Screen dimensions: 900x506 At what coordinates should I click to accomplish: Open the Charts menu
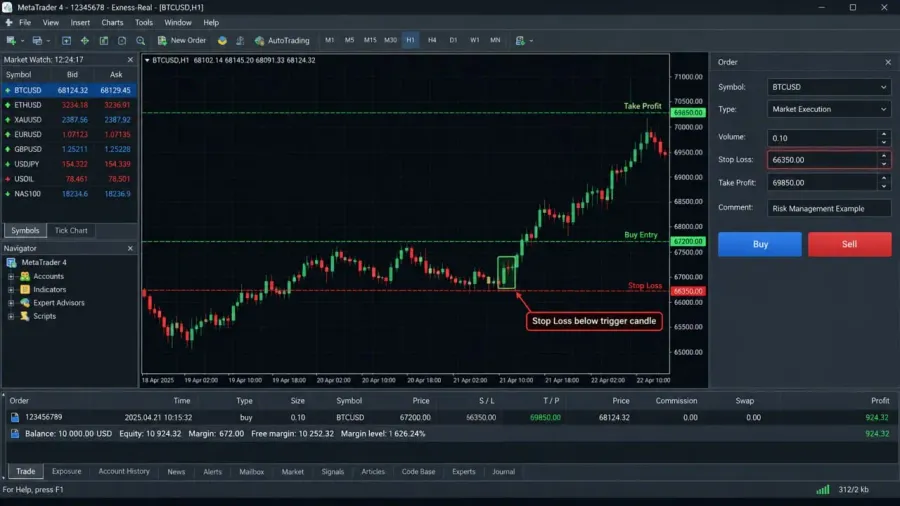(112, 22)
